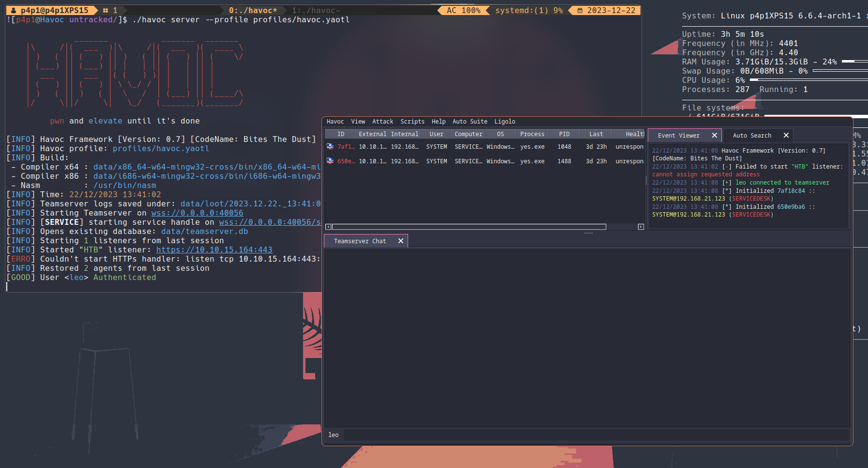Switch to the Auto Search tab
The width and height of the screenshot is (868, 468).
[x=752, y=136]
